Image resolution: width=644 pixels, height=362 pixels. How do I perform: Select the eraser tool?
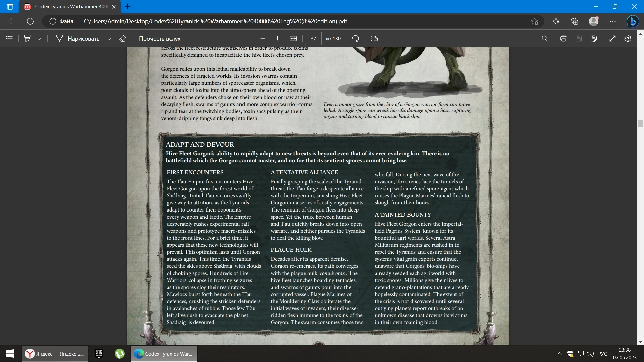(122, 39)
